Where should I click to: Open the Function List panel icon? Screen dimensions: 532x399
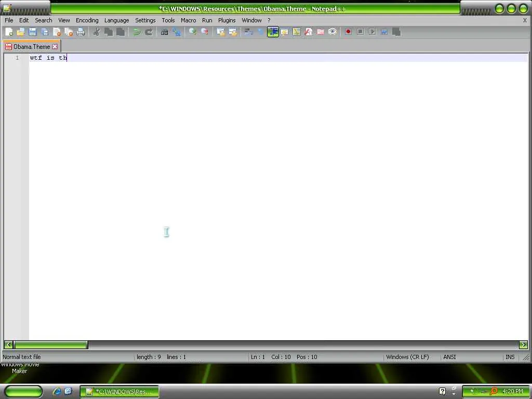(x=309, y=32)
